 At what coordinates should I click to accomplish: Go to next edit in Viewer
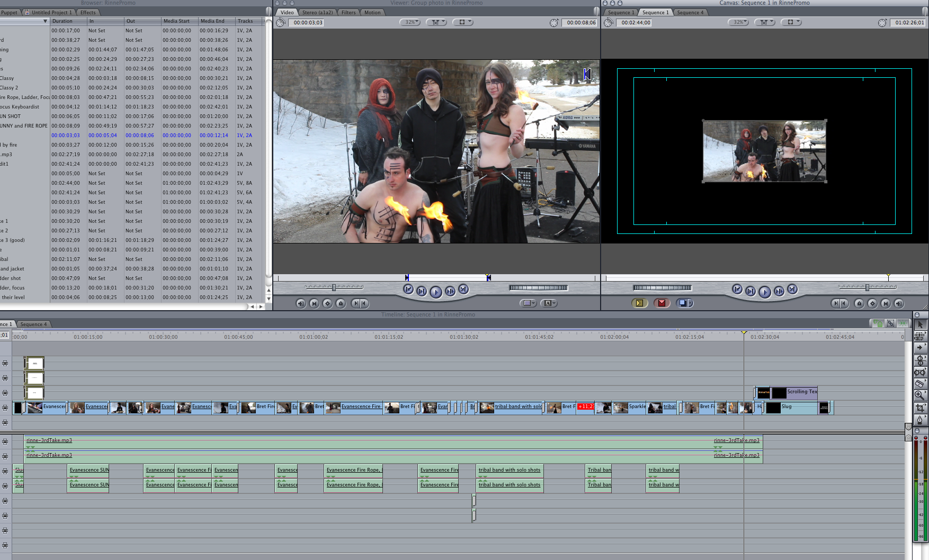(x=463, y=290)
